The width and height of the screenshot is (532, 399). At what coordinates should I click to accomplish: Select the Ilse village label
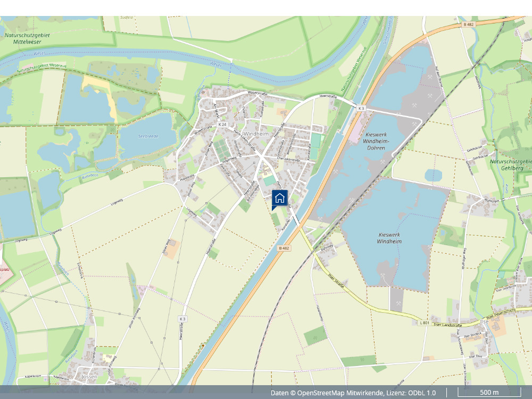(x=484, y=321)
